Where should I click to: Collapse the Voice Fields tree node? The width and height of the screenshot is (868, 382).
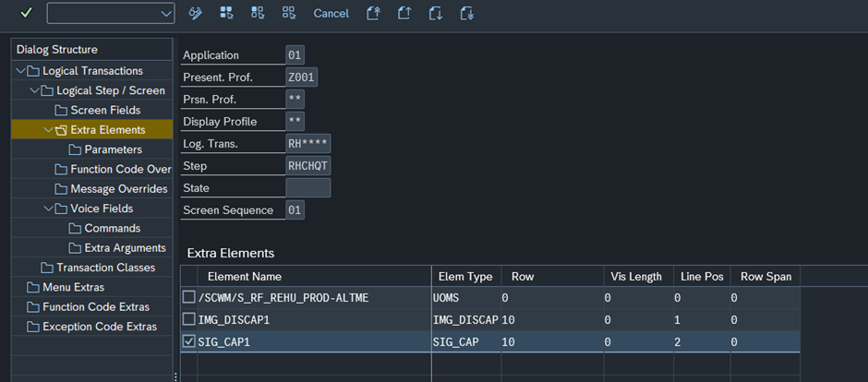(48, 209)
